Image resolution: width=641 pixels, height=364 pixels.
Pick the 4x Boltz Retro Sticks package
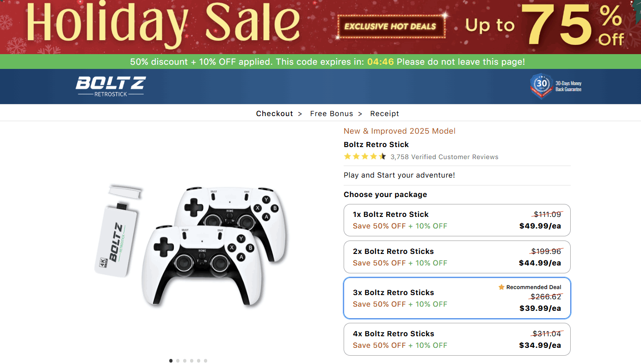(457, 339)
